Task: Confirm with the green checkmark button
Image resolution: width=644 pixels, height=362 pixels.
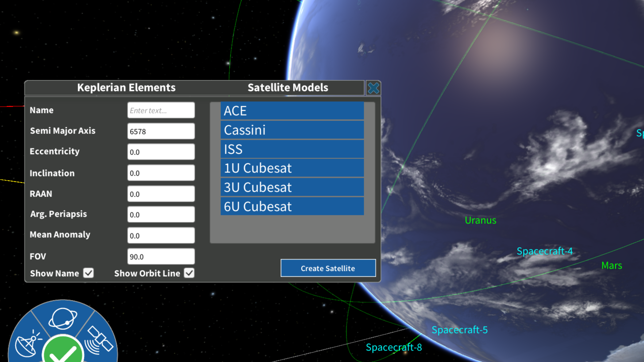Action: click(x=63, y=349)
